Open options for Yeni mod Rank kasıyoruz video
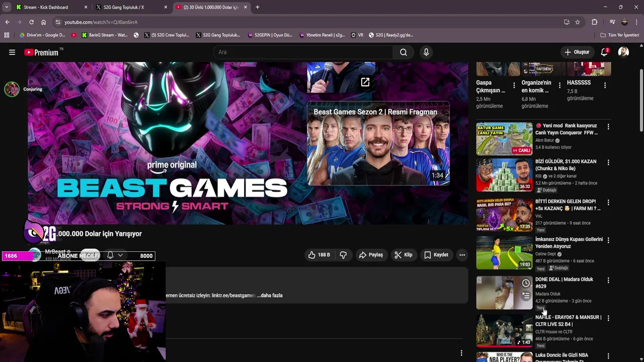 608,127
